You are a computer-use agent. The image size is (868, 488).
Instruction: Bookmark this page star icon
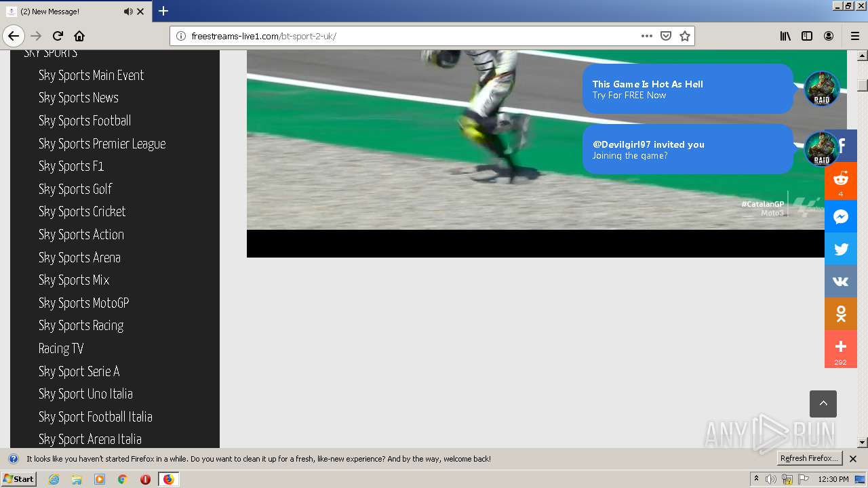685,36
